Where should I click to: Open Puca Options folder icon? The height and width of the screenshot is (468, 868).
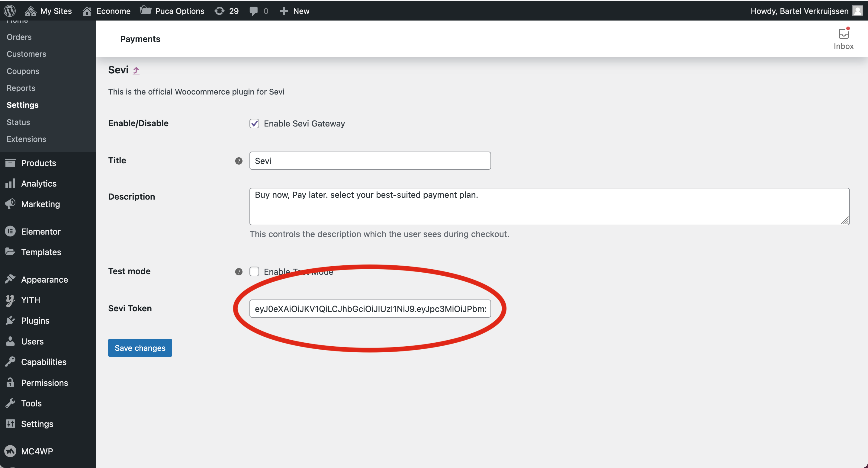pyautogui.click(x=146, y=11)
